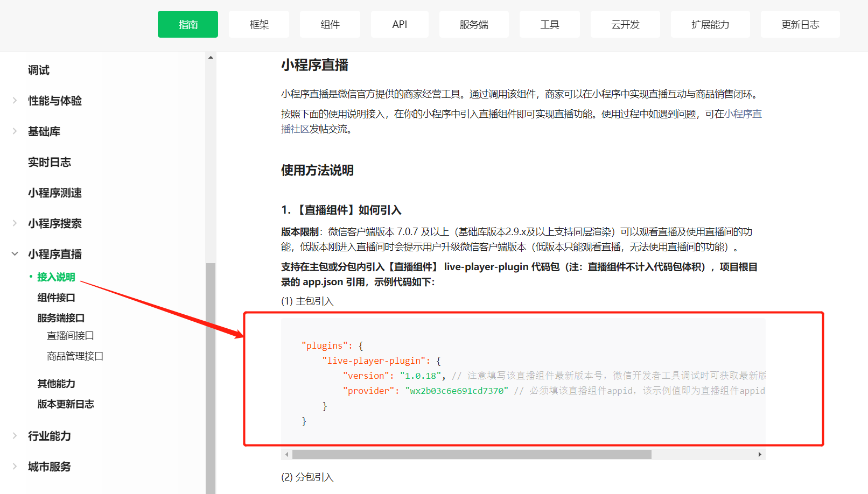Select 直播间接口 sidebar item

[70, 336]
